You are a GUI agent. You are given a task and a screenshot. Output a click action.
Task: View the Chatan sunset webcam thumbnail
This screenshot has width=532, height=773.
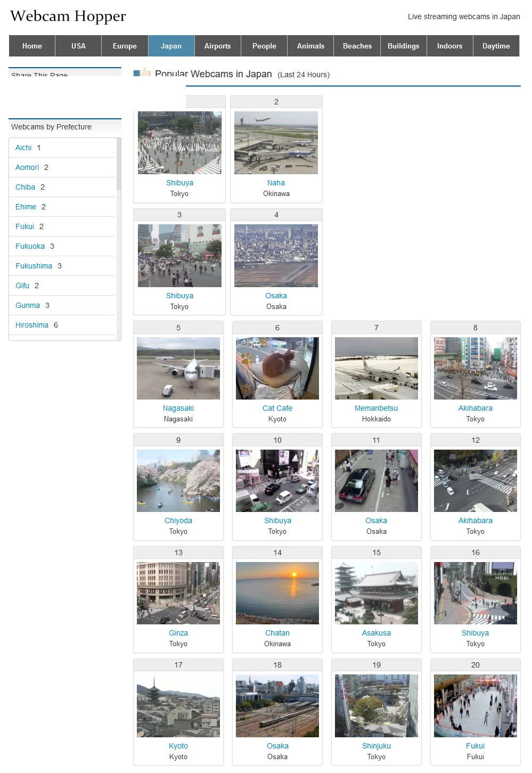click(277, 593)
